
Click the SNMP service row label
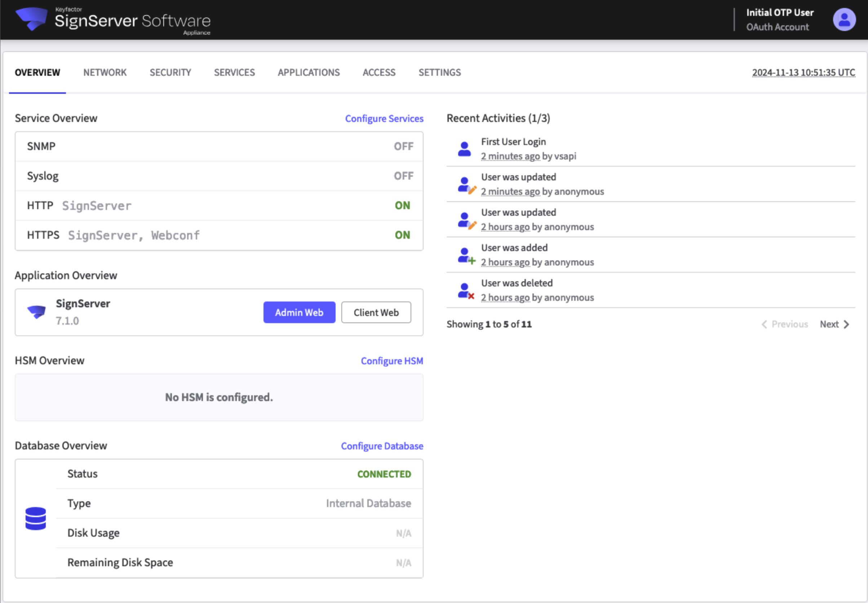41,146
